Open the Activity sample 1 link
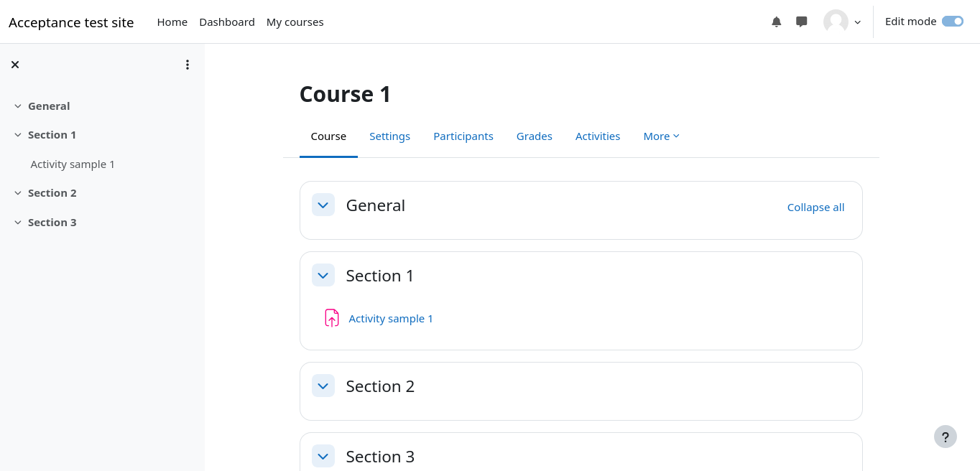The height and width of the screenshot is (471, 980). point(391,319)
